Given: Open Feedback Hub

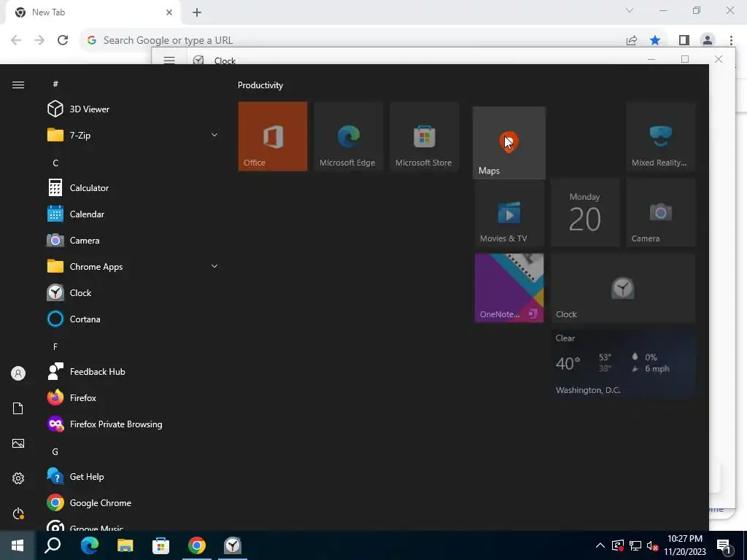Looking at the screenshot, I should 133,371.
